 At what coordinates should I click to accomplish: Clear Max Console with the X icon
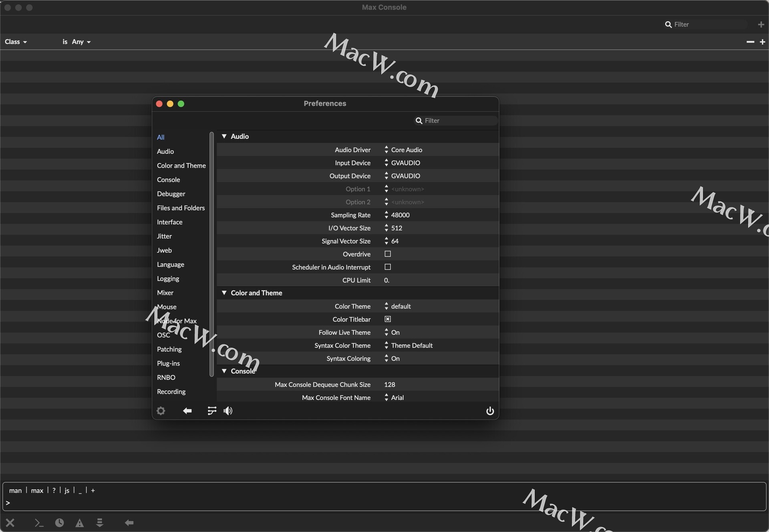[x=10, y=522]
